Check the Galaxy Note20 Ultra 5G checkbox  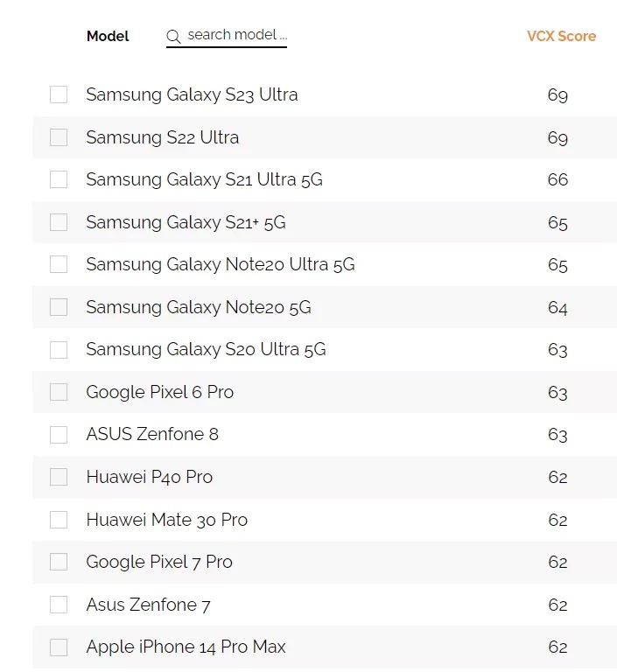(x=59, y=264)
